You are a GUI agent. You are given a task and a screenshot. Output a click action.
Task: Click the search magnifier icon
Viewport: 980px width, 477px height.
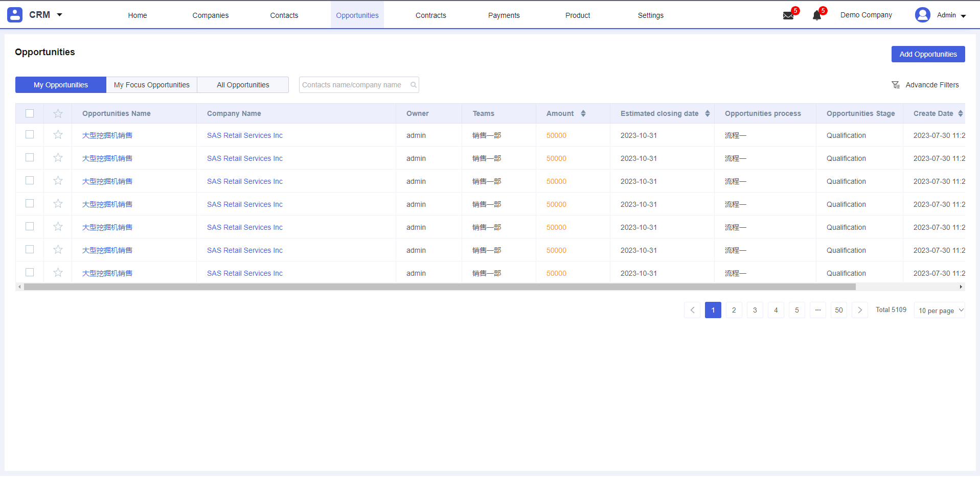pos(414,85)
